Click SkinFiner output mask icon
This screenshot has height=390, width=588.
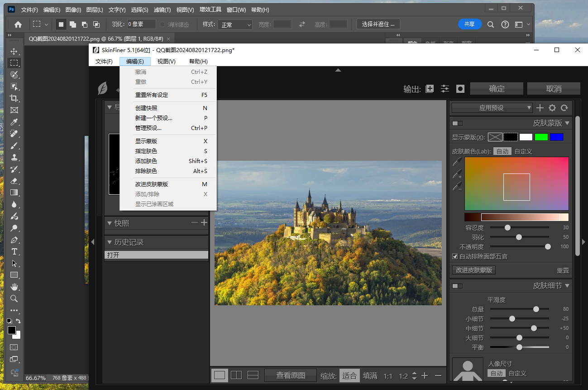[x=460, y=89]
